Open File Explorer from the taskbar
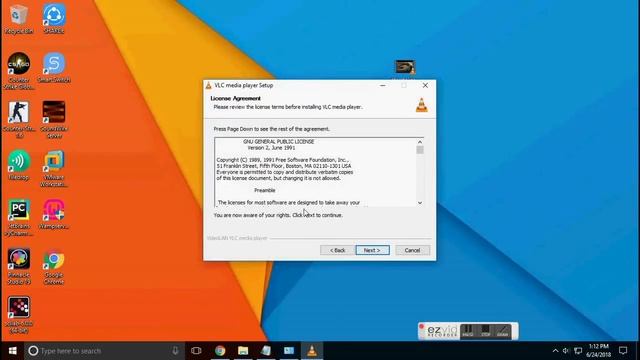The width and height of the screenshot is (640, 360). 243,351
